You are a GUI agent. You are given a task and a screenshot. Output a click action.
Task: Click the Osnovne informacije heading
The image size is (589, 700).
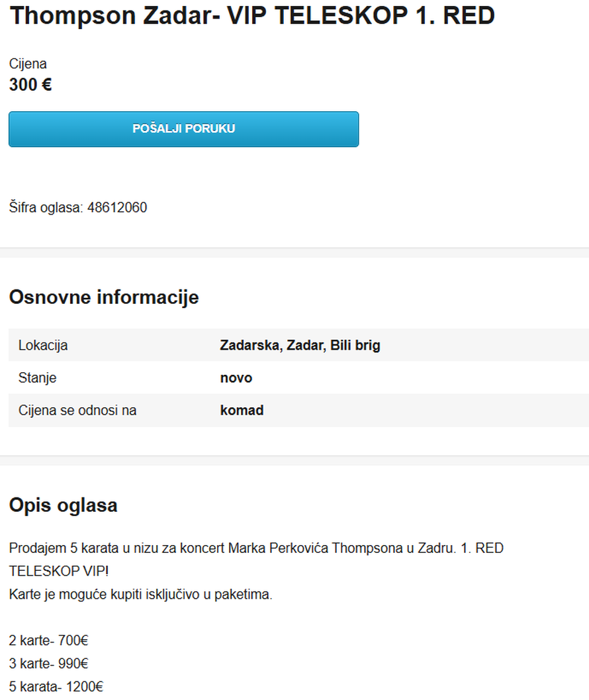tap(104, 297)
